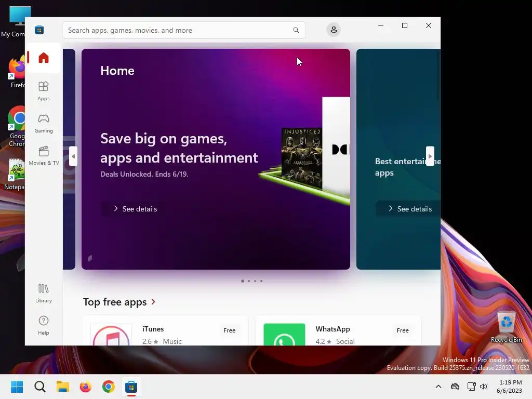Click the WhatsApp app title

[332, 329]
